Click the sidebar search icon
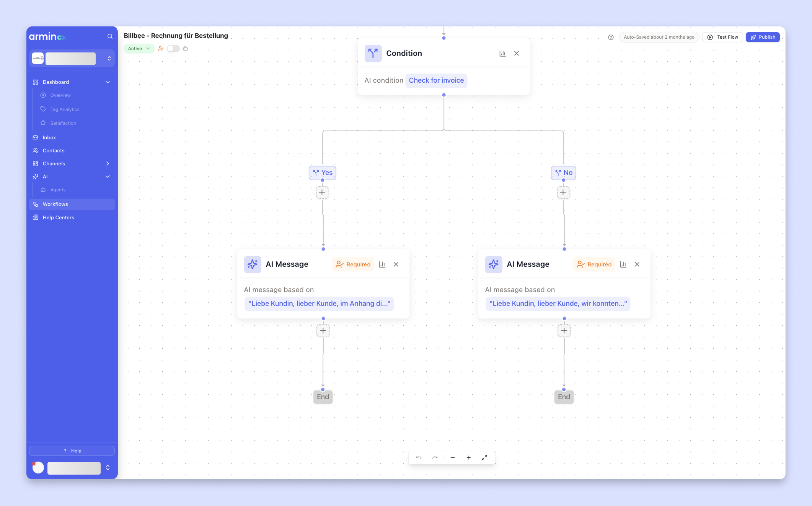This screenshot has width=812, height=506. (110, 36)
